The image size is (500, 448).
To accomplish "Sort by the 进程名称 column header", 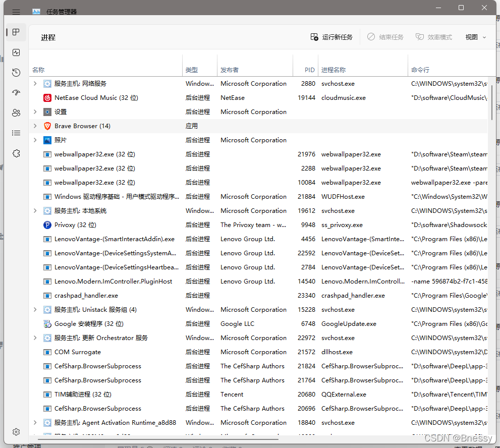I will 363,70.
